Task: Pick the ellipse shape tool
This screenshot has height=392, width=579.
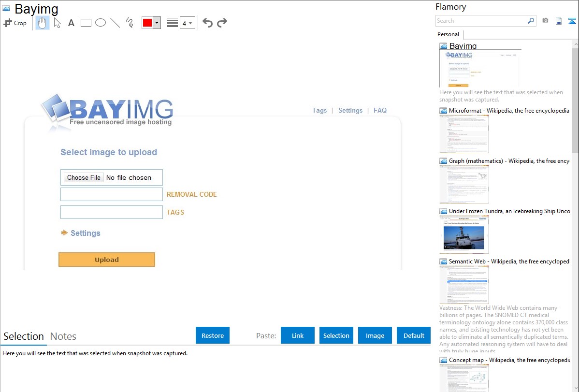Action: (x=101, y=23)
